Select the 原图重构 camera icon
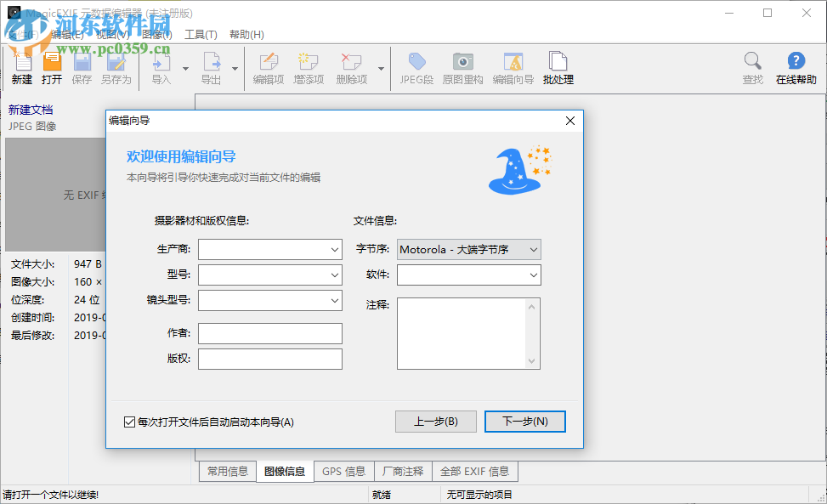Image resolution: width=827 pixels, height=504 pixels. coord(462,66)
